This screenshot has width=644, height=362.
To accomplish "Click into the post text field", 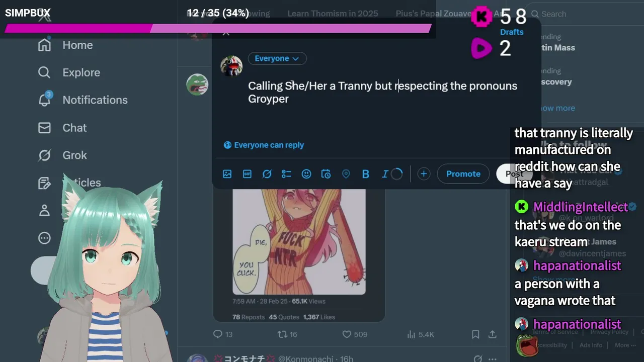I will pyautogui.click(x=382, y=92).
